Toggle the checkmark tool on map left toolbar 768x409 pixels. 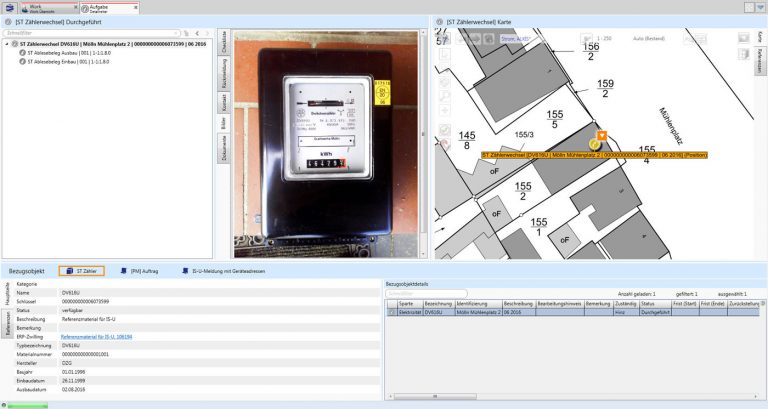pos(445,130)
